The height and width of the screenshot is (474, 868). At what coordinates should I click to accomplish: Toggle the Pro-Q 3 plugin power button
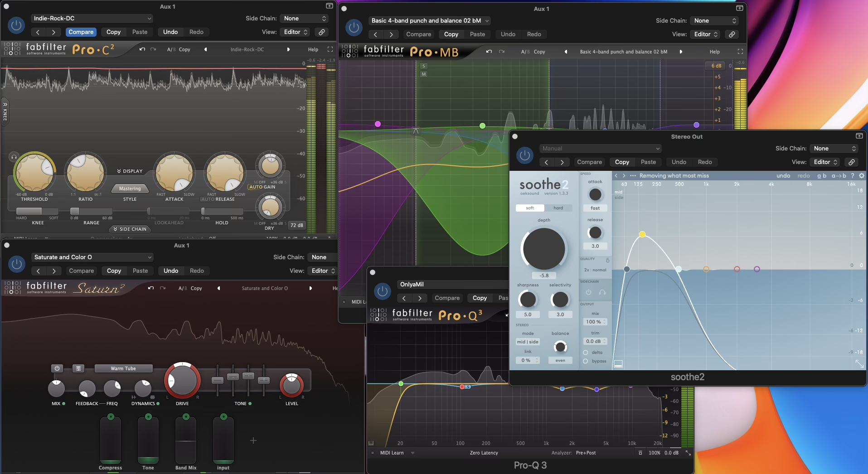tap(383, 291)
